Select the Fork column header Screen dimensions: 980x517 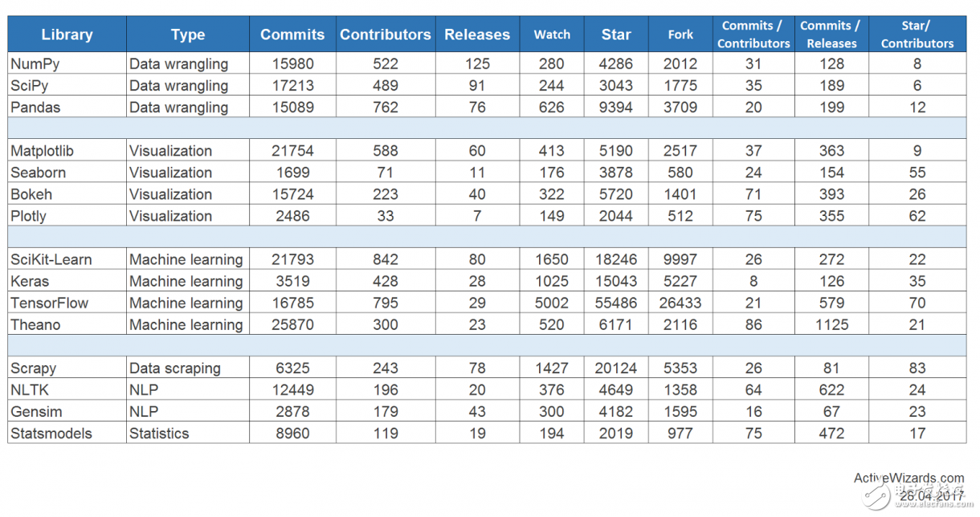coord(680,35)
